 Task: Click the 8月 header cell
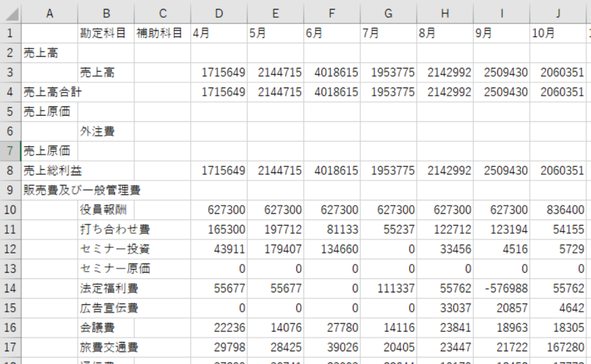[445, 33]
